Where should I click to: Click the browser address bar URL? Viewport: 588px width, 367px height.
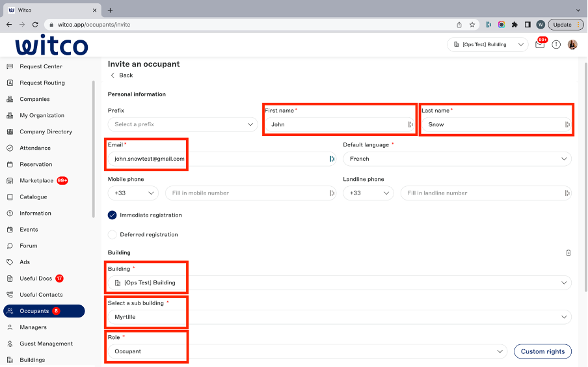point(94,25)
